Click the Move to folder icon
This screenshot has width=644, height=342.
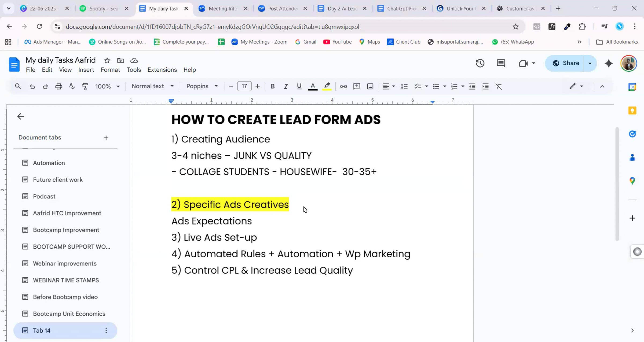(120, 60)
